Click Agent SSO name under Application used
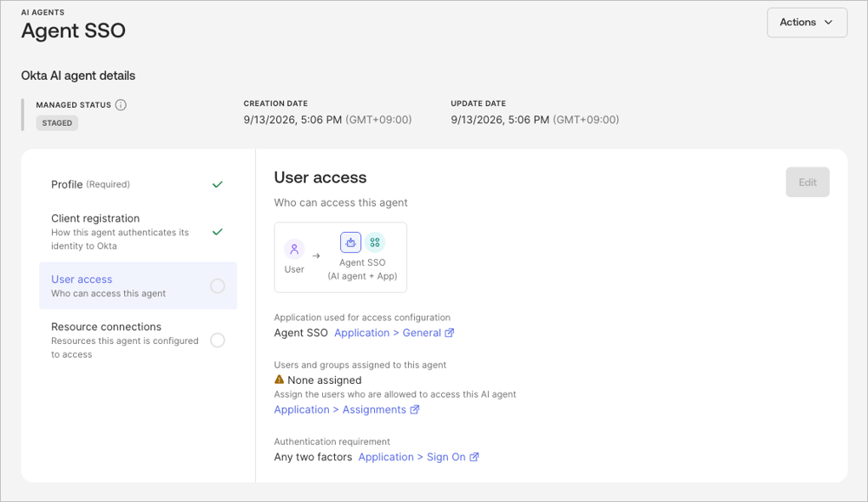The width and height of the screenshot is (868, 502). (x=300, y=333)
